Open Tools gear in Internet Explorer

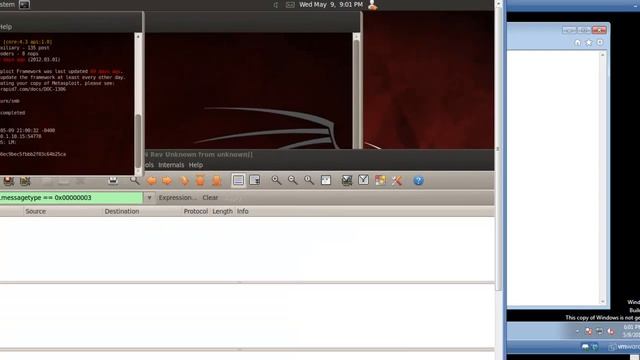click(x=600, y=42)
